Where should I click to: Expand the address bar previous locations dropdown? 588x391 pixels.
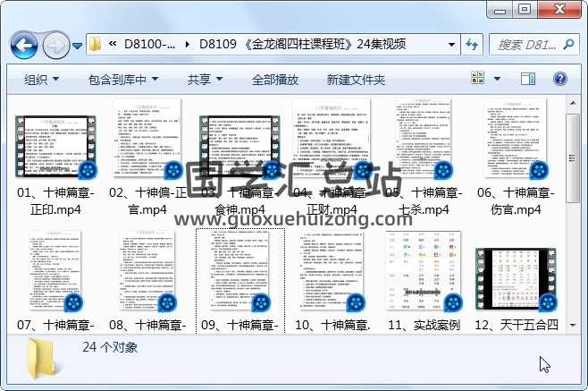448,44
